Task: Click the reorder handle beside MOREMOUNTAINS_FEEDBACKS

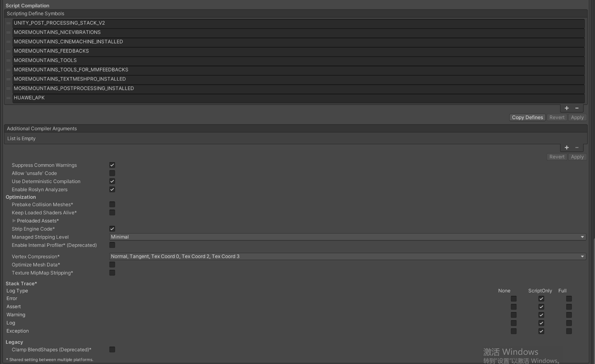Action: point(8,51)
